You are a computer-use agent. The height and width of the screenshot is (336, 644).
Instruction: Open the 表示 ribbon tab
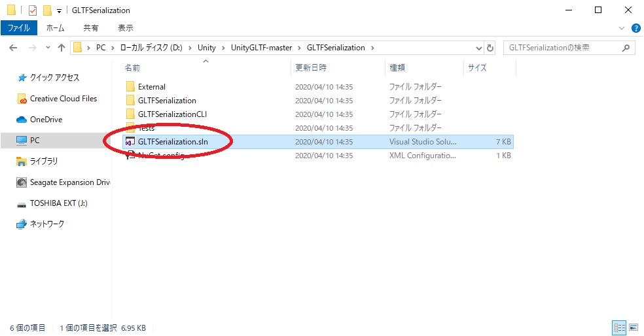tap(125, 28)
